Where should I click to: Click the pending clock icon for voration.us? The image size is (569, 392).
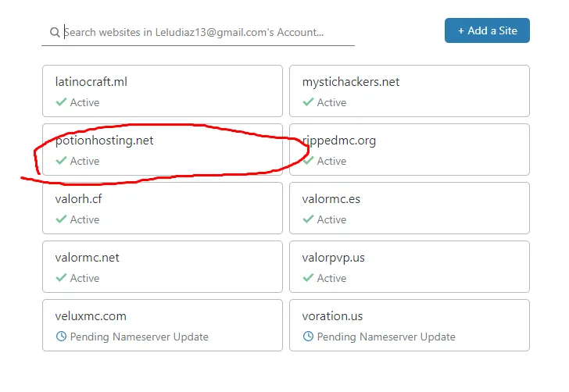click(x=308, y=337)
